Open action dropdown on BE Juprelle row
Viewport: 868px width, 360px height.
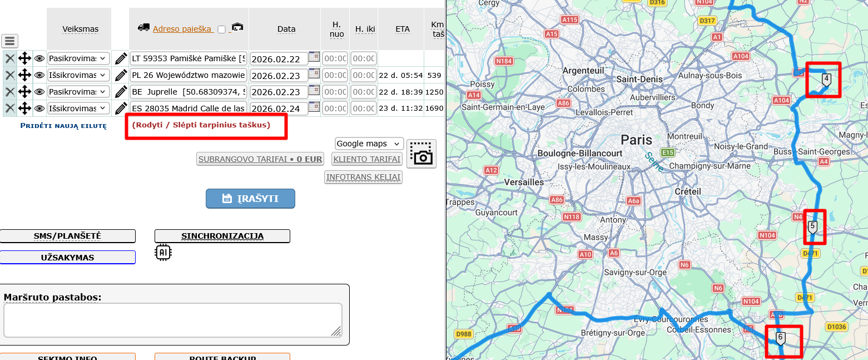click(79, 91)
